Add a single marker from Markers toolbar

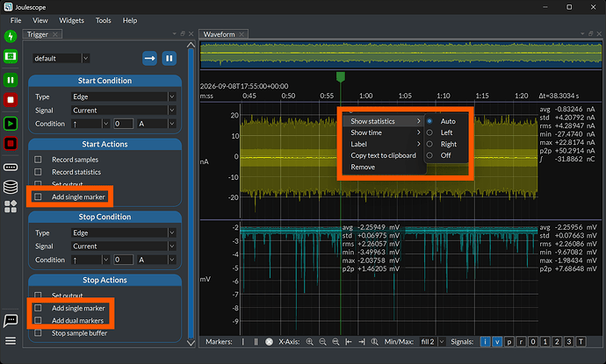[242, 341]
